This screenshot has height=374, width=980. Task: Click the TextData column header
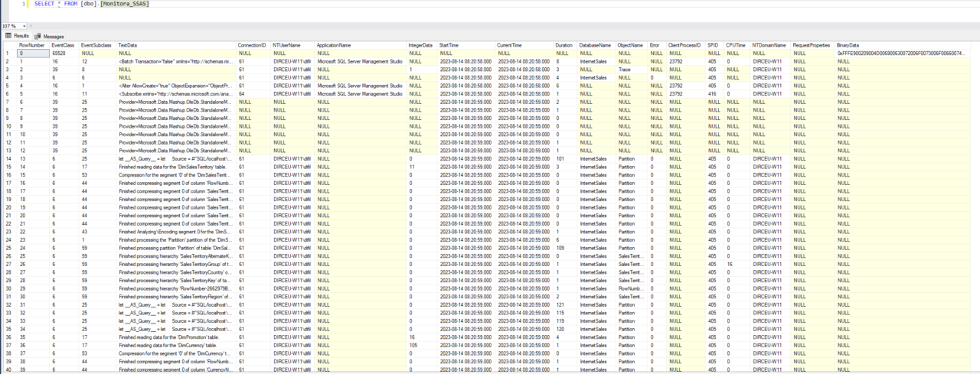click(128, 46)
